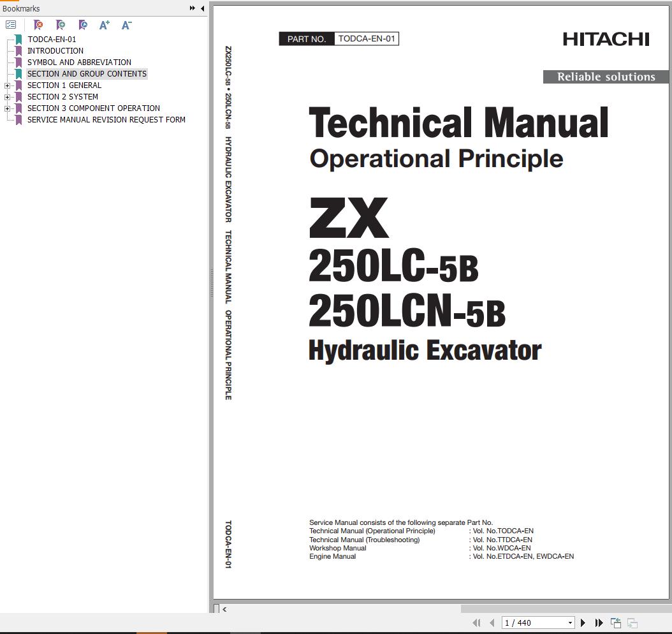Image resolution: width=672 pixels, height=634 pixels.
Task: Open the INTRODUCTION bookmark
Action: [55, 51]
